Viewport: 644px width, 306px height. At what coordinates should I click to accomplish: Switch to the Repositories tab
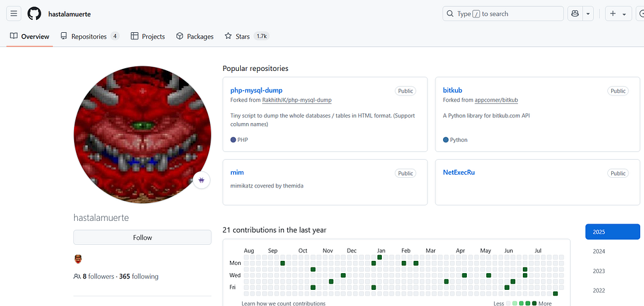90,36
